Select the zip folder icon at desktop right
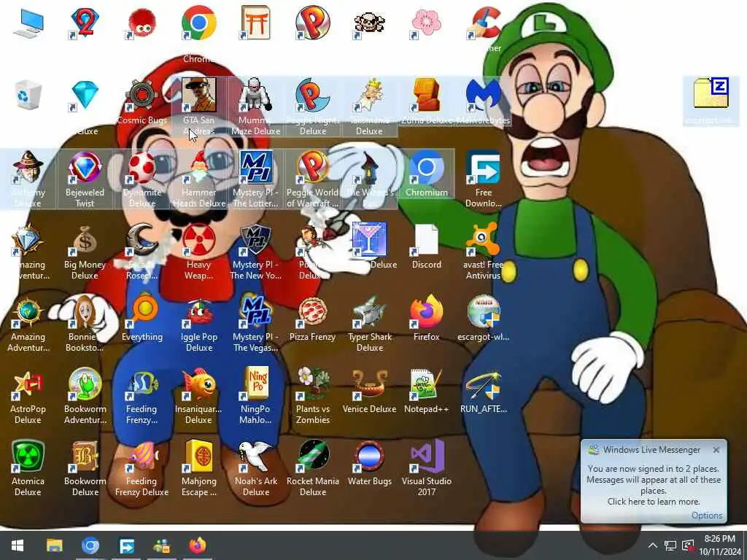Screen dimensions: 747x560 (x=711, y=94)
